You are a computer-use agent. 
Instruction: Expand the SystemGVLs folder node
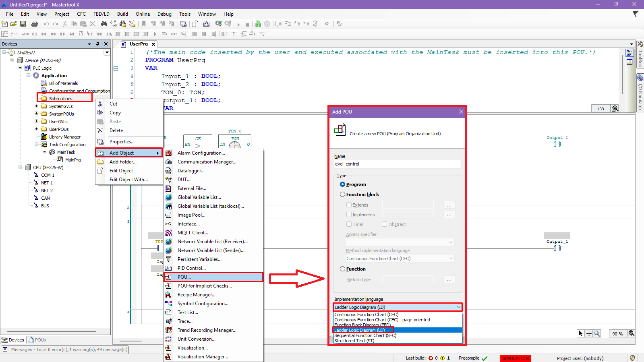(36, 106)
